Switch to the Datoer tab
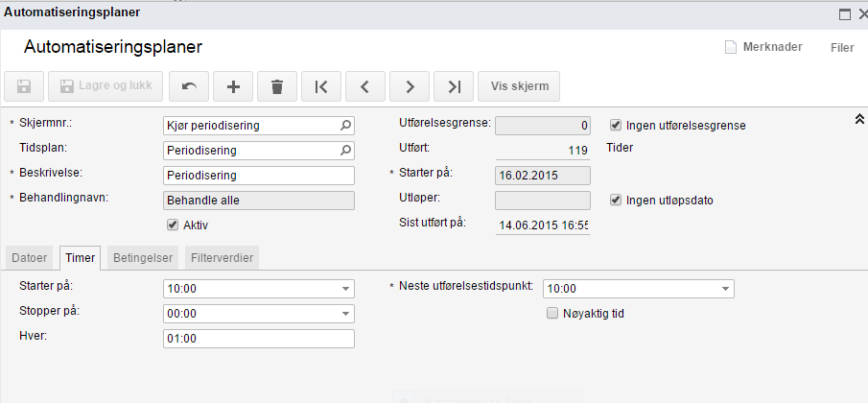The width and height of the screenshot is (868, 403). (x=30, y=258)
